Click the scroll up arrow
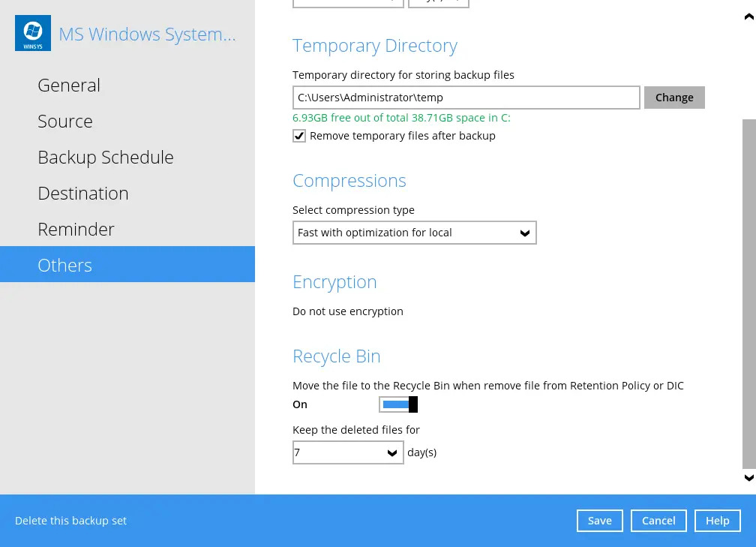 coord(748,18)
